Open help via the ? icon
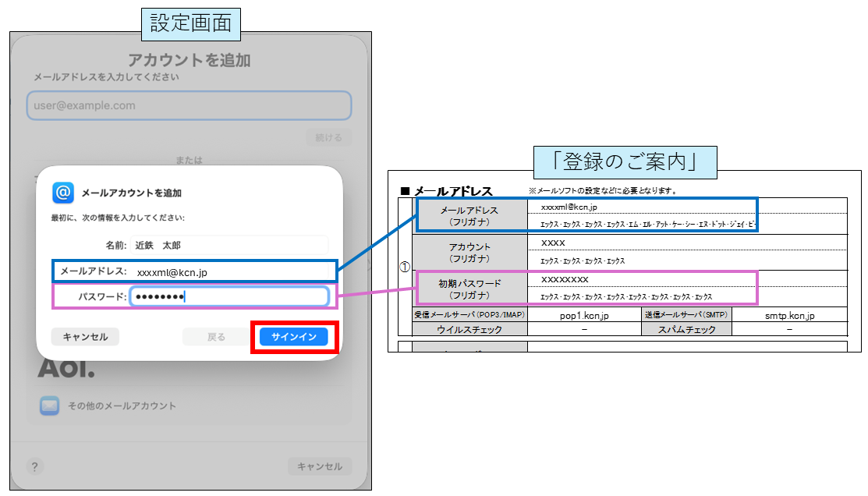The width and height of the screenshot is (868, 496). [x=34, y=466]
